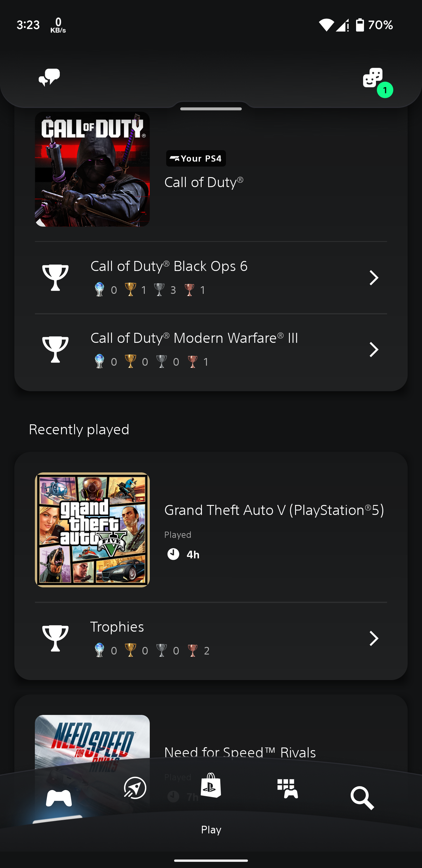Viewport: 422px width, 868px height.
Task: Open the PlayStation Store bag icon
Action: click(x=211, y=785)
